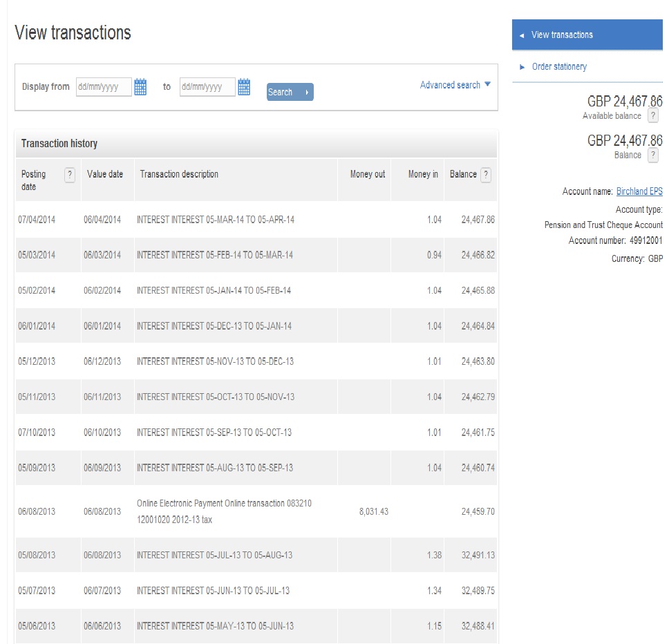
Task: Select 'INTEREST INTEREST 05-FEB-14 TO 05-MAR-14' row
Action: point(256,255)
